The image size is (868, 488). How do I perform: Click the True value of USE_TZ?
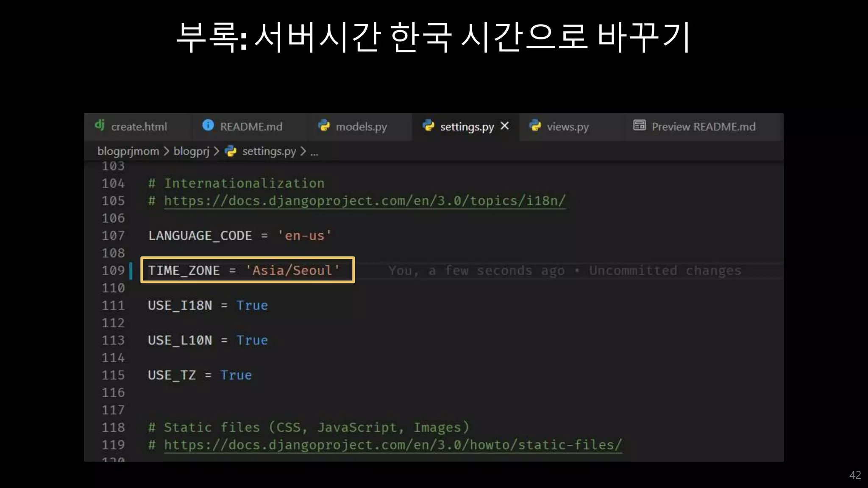[x=236, y=375]
